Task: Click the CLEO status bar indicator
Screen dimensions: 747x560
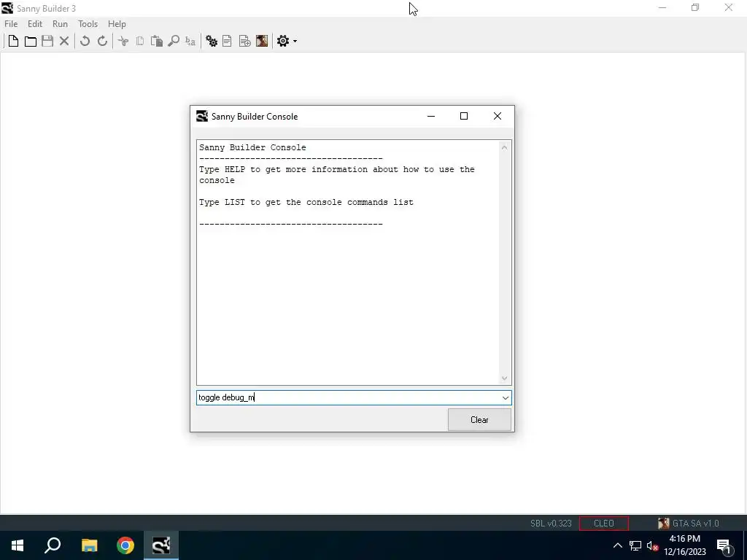Action: coord(603,524)
